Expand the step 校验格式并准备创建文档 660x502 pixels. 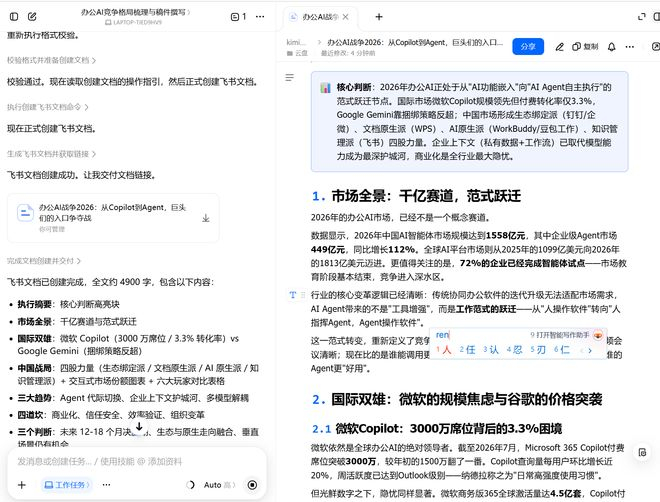point(51,60)
